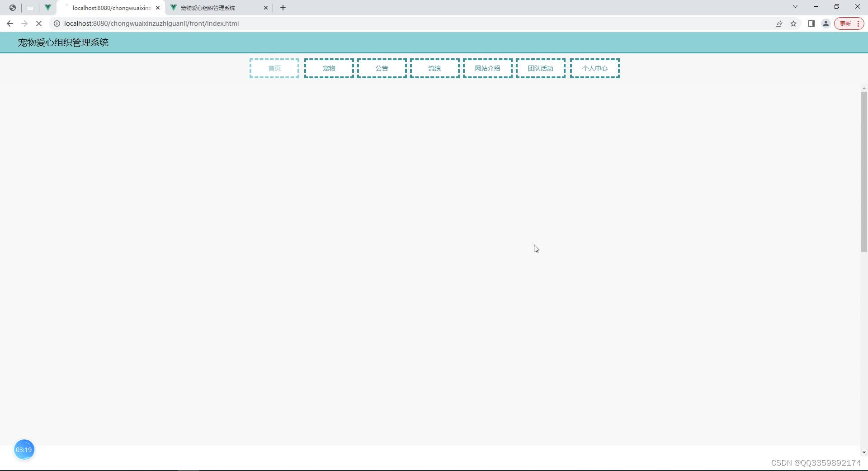Select the first pinned globe tab
This screenshot has width=868, height=471.
(13, 8)
